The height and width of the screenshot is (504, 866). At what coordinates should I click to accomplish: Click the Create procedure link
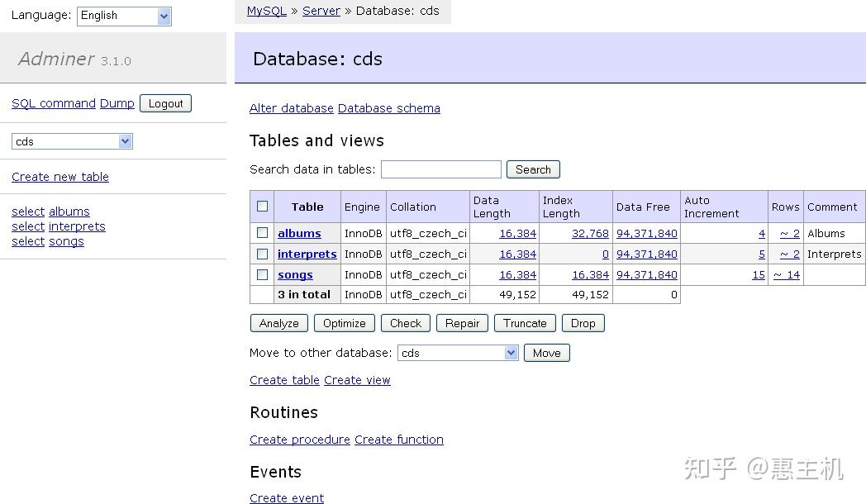[x=299, y=440]
